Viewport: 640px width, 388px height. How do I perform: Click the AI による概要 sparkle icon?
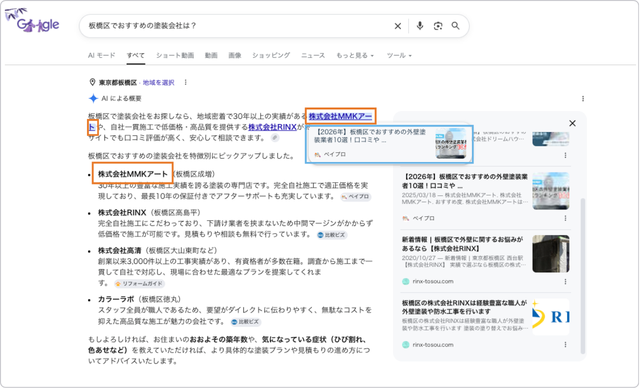pos(93,98)
